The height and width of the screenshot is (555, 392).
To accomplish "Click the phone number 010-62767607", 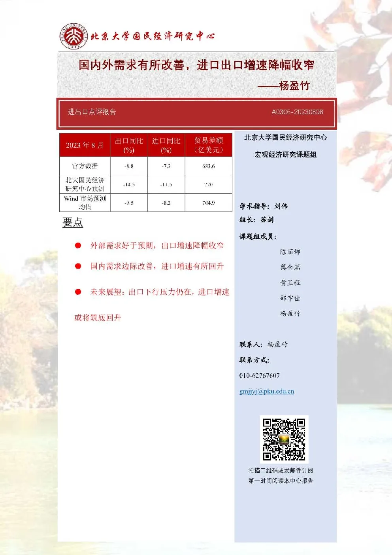I will pyautogui.click(x=259, y=375).
